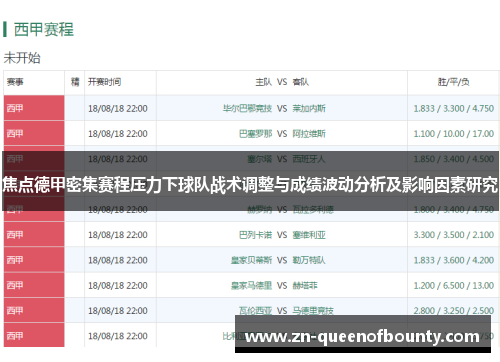Open the 皇家贝蒂斯 team link
The width and height of the screenshot is (500, 362).
click(251, 260)
